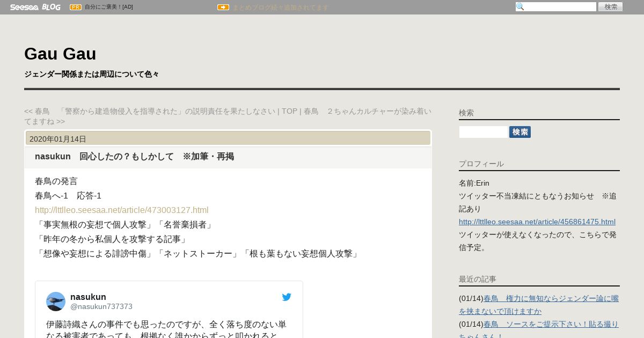
Task: Open the nasukun display name in tweet
Action: [x=88, y=297]
